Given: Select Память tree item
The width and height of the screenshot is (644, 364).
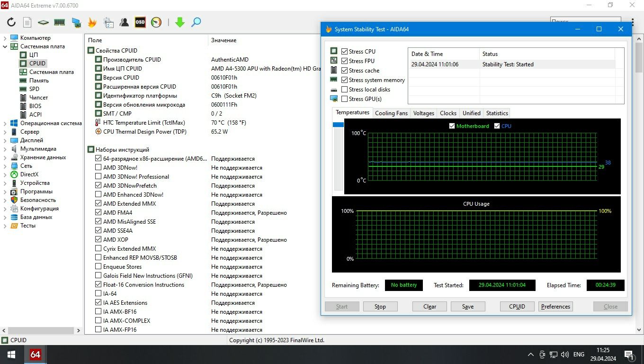Looking at the screenshot, I should [x=39, y=81].
